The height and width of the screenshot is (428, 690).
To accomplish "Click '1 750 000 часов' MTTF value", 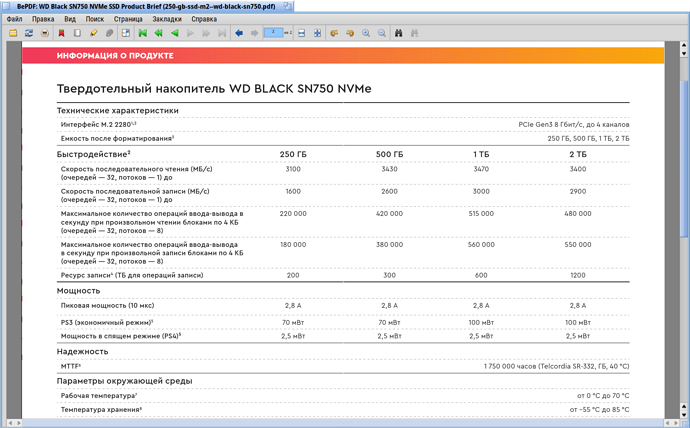I will pyautogui.click(x=510, y=366).
